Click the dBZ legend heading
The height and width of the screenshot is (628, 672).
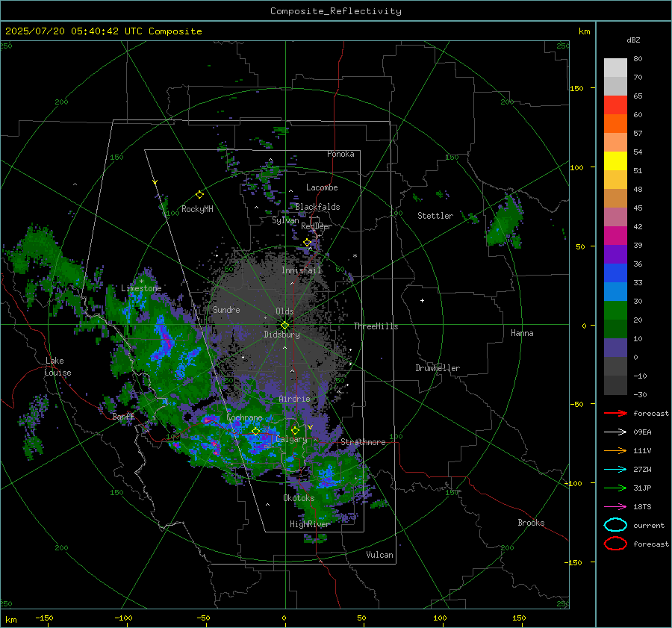tap(633, 40)
